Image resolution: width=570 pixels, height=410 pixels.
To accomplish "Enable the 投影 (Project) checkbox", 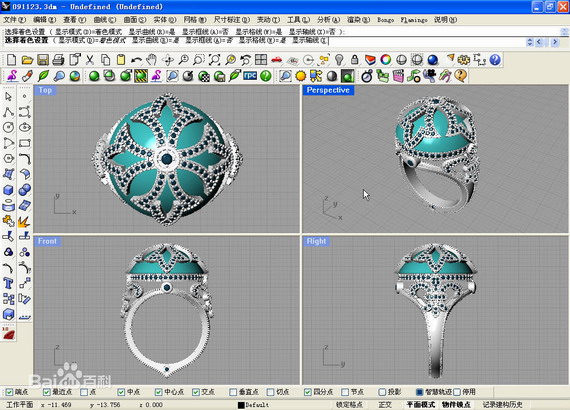I will 382,392.
